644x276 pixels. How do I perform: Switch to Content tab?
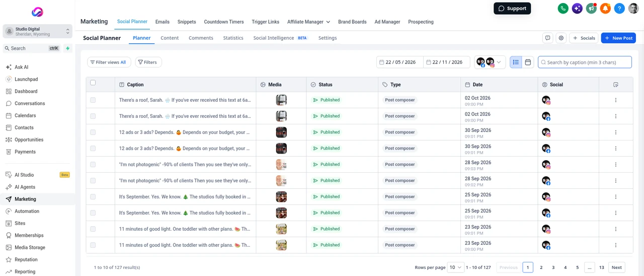click(170, 38)
